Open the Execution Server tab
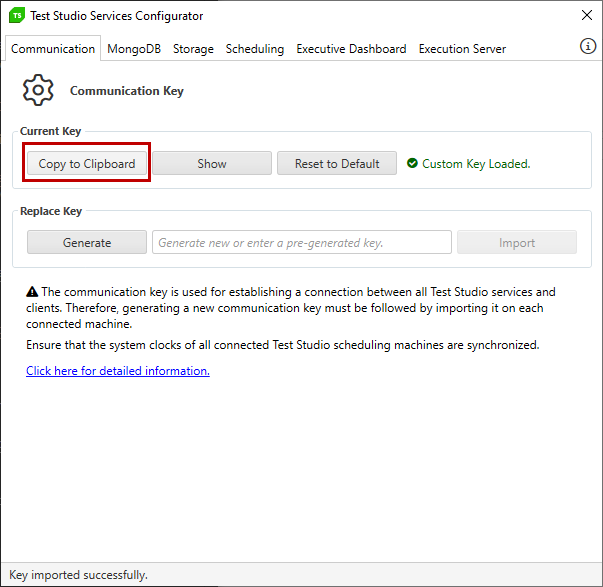 coord(462,49)
